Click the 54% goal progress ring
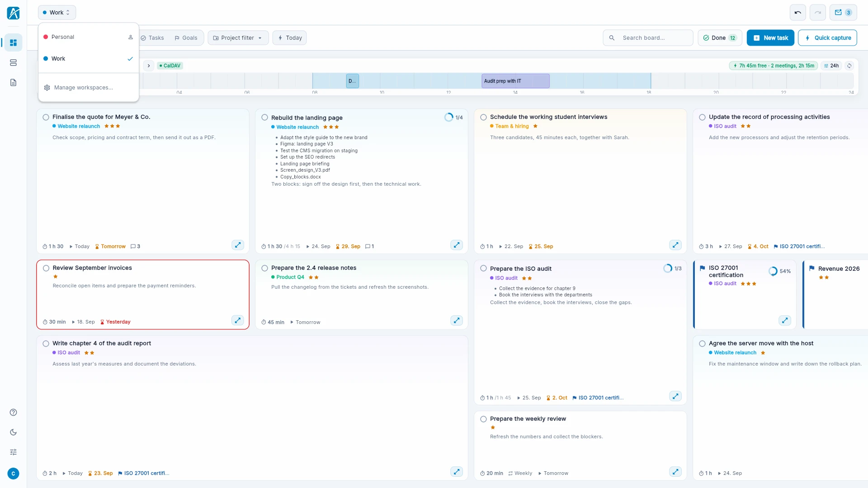868x488 pixels. [x=773, y=271]
